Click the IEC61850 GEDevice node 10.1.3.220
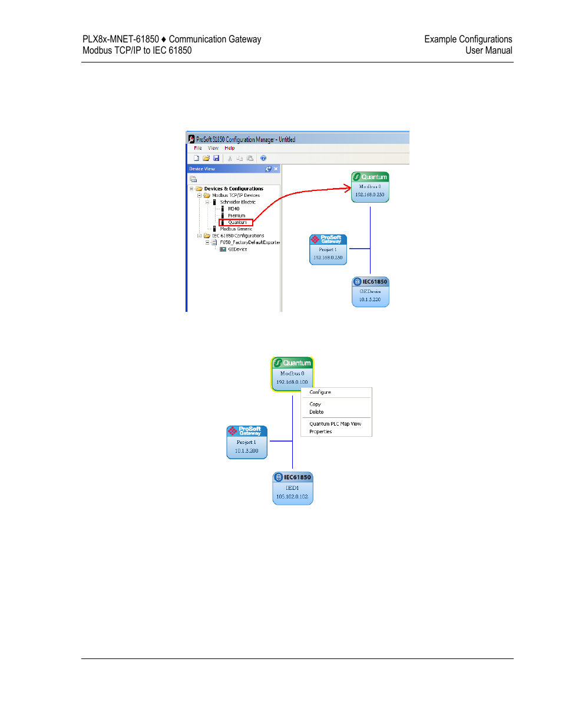 [371, 292]
